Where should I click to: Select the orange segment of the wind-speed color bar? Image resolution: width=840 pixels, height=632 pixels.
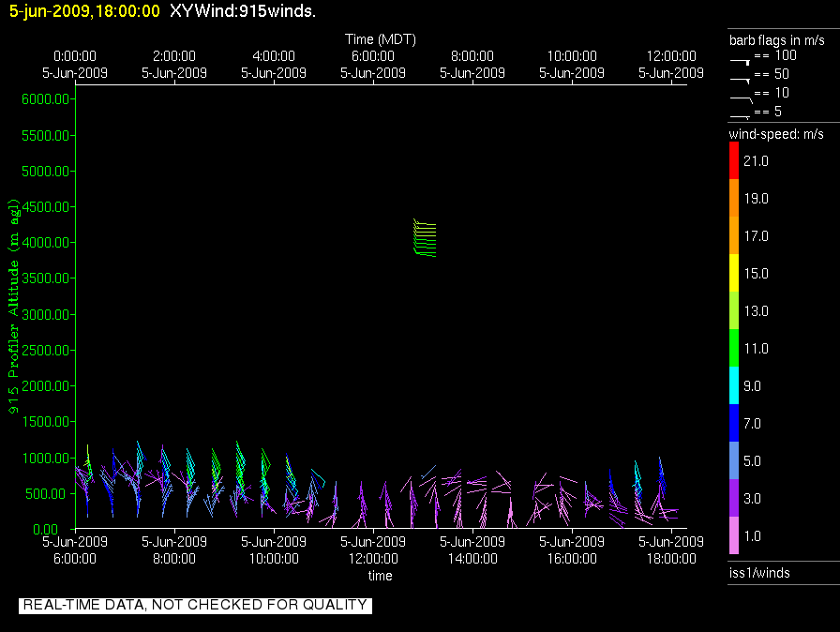[735, 199]
